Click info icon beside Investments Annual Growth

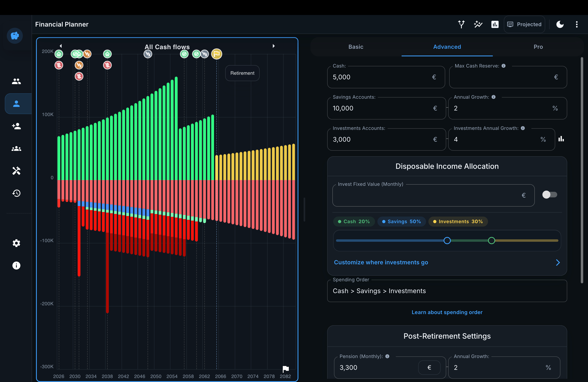click(523, 128)
